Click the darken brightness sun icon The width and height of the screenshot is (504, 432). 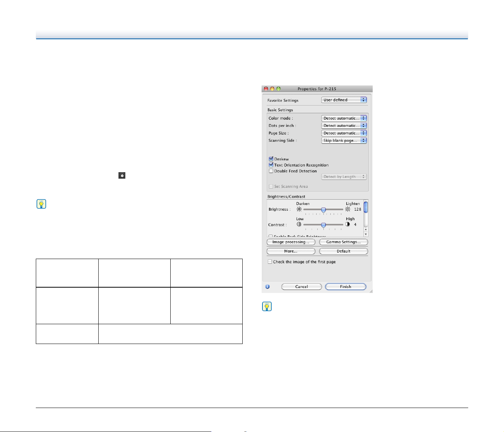[299, 209]
